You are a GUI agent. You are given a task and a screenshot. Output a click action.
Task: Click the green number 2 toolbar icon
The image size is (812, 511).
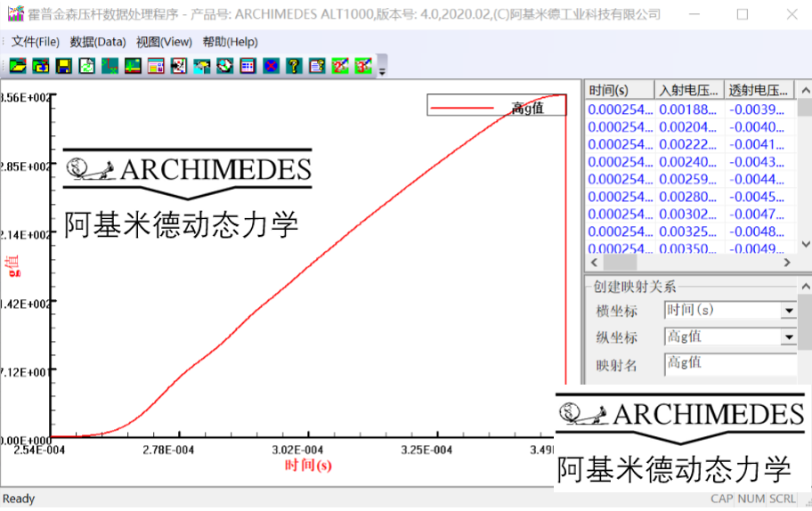340,66
